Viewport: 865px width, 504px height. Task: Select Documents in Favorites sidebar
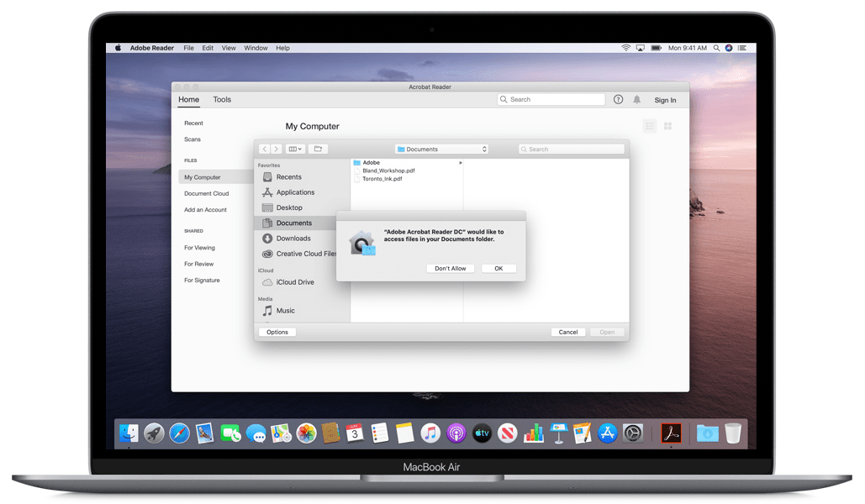click(296, 223)
